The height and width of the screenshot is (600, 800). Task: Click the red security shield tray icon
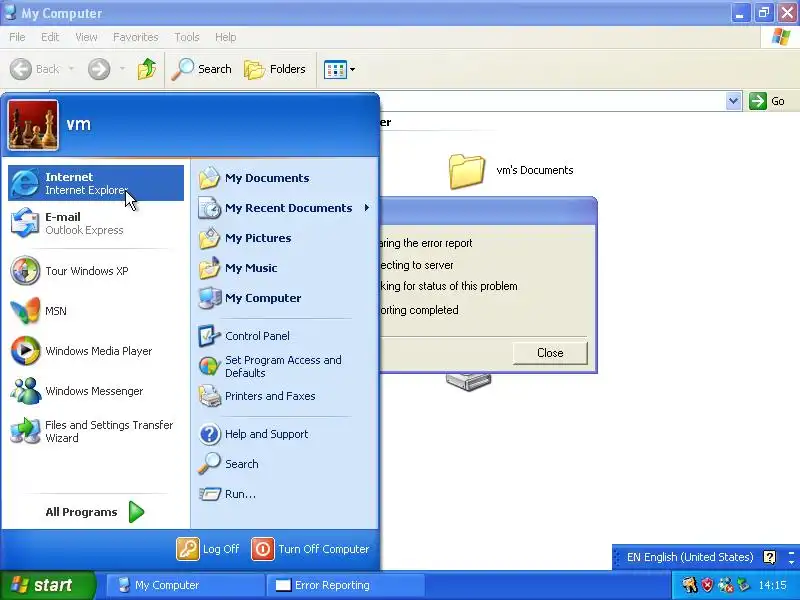point(708,585)
